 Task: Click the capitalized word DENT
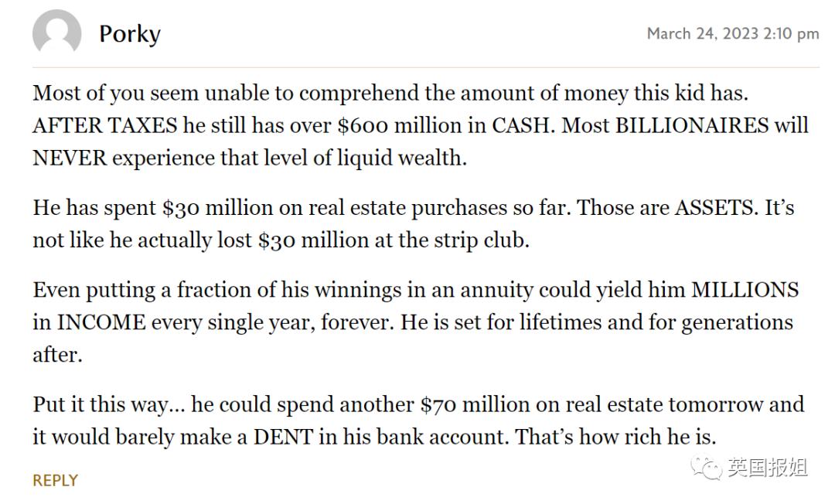[x=283, y=437]
